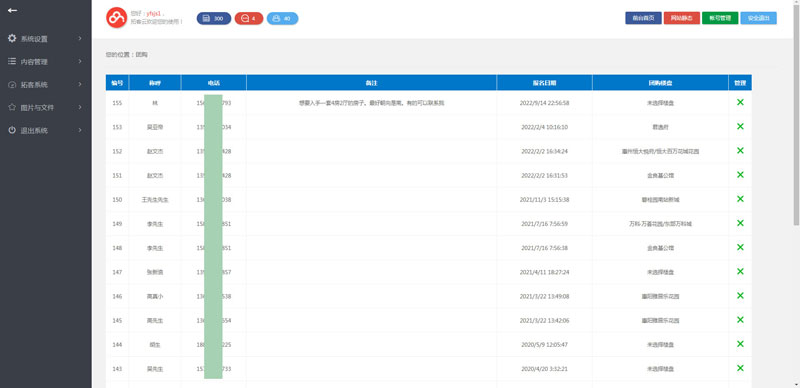Viewport: 800px width, 388px height.
Task: Click the ID cell 150
Action: tap(117, 200)
